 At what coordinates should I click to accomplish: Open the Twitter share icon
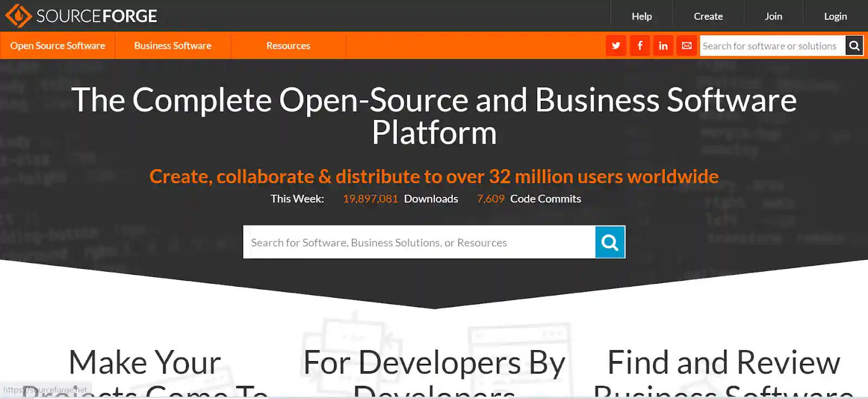[x=616, y=46]
